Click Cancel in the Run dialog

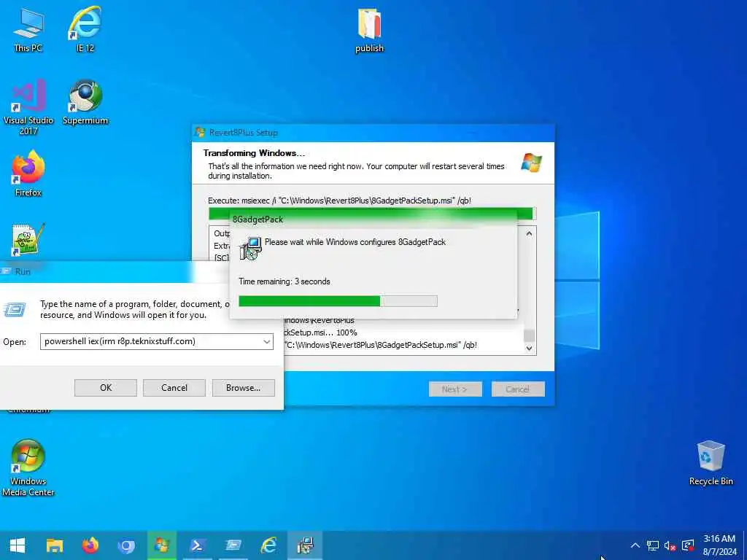tap(174, 388)
